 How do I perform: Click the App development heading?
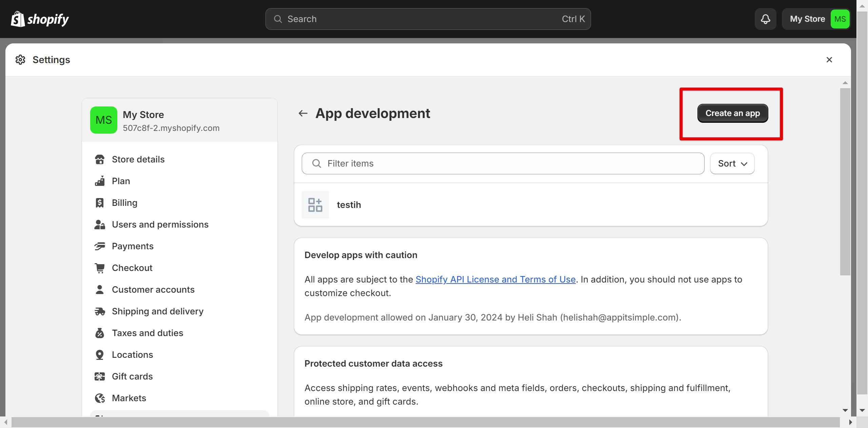(x=373, y=113)
